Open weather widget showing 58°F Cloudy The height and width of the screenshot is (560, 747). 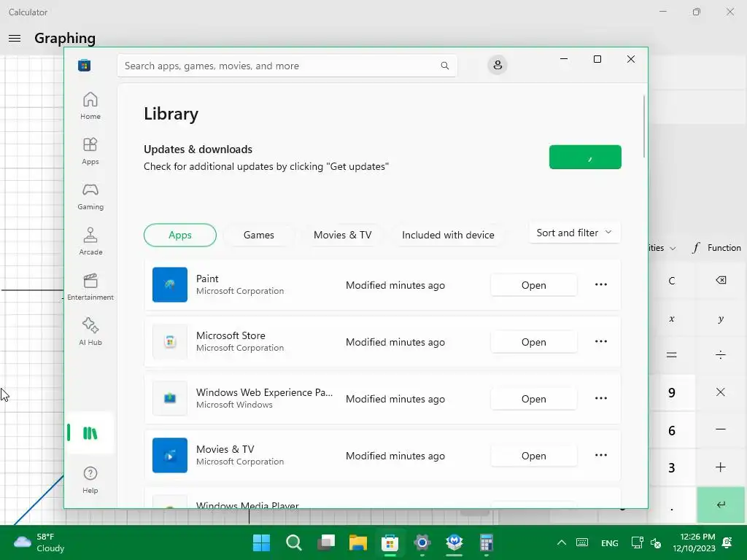pyautogui.click(x=39, y=542)
